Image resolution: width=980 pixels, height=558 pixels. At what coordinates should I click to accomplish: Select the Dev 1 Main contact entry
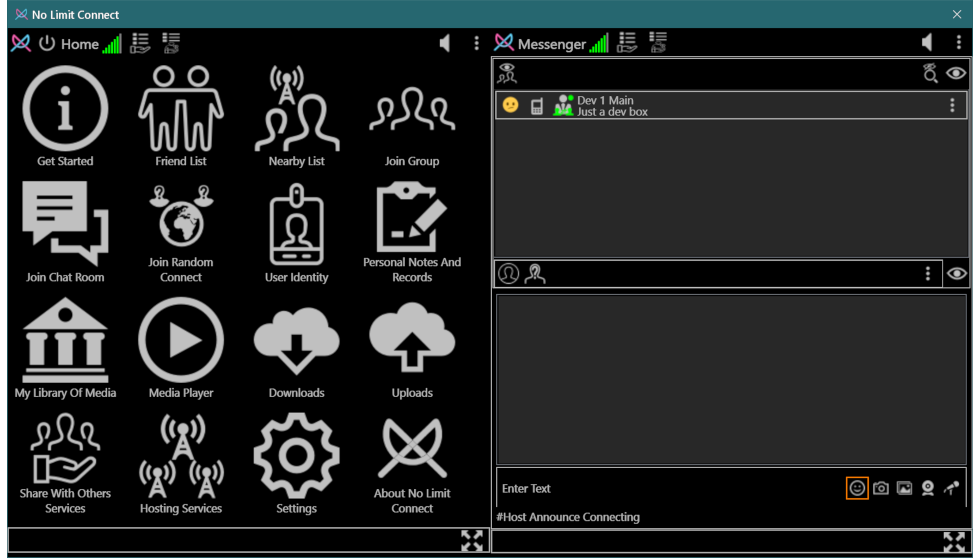tap(708, 105)
